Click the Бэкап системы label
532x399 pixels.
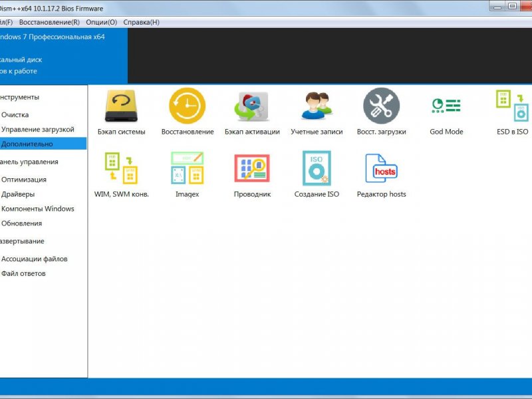coord(121,132)
